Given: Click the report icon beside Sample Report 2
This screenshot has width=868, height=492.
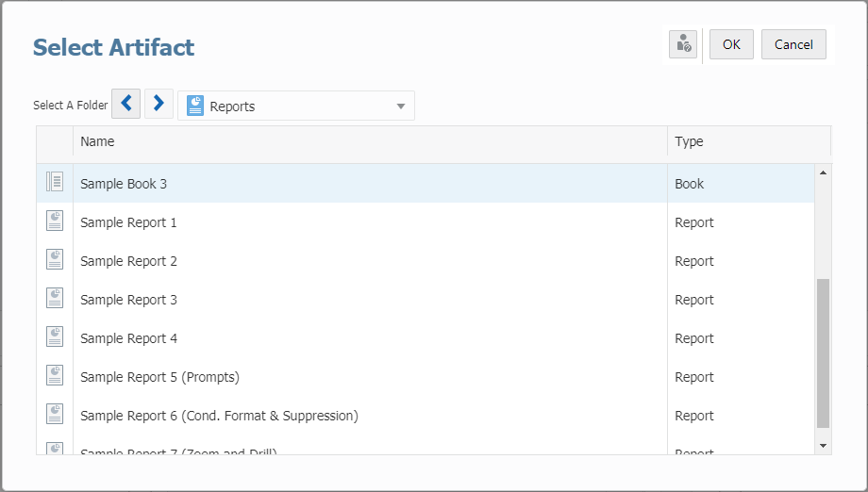Looking at the screenshot, I should (55, 260).
